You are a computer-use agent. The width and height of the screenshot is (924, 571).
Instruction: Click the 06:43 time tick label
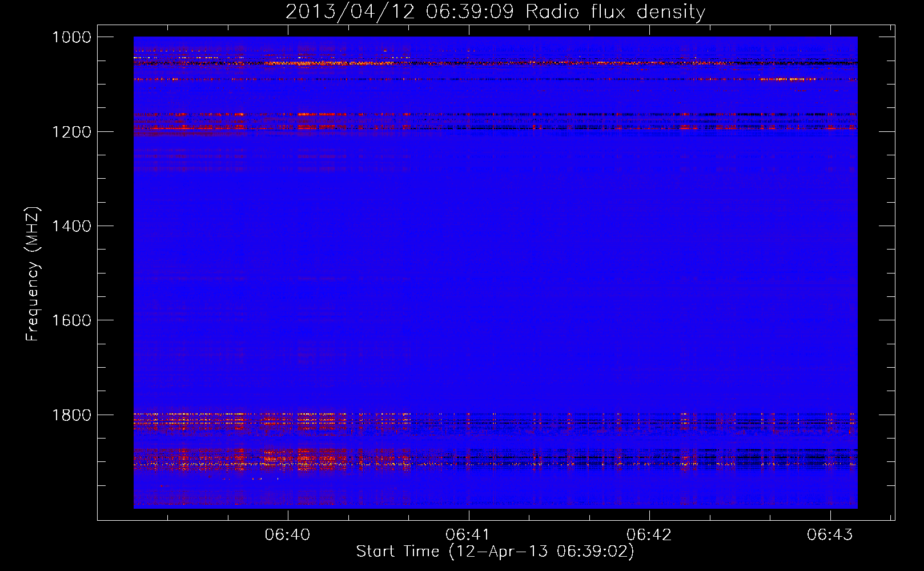coord(830,535)
